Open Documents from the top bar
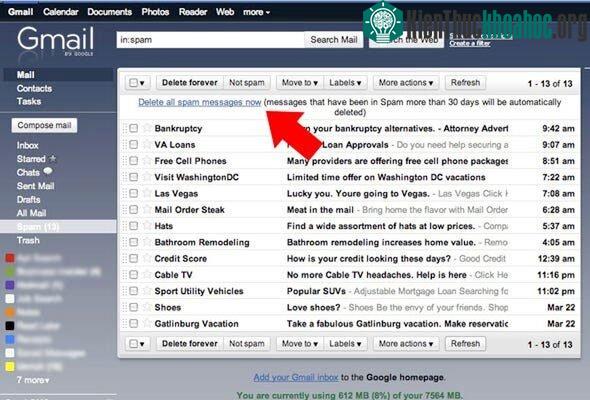This screenshot has height=400, width=590. coord(109,12)
